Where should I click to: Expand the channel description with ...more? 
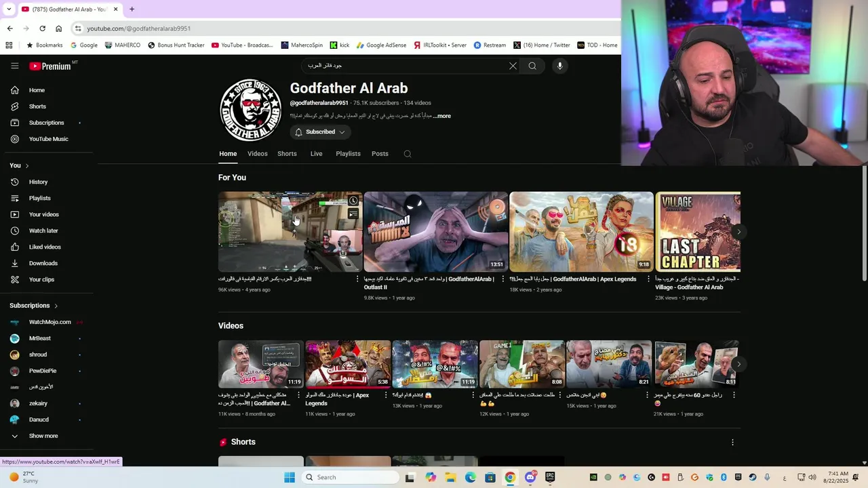tap(442, 116)
